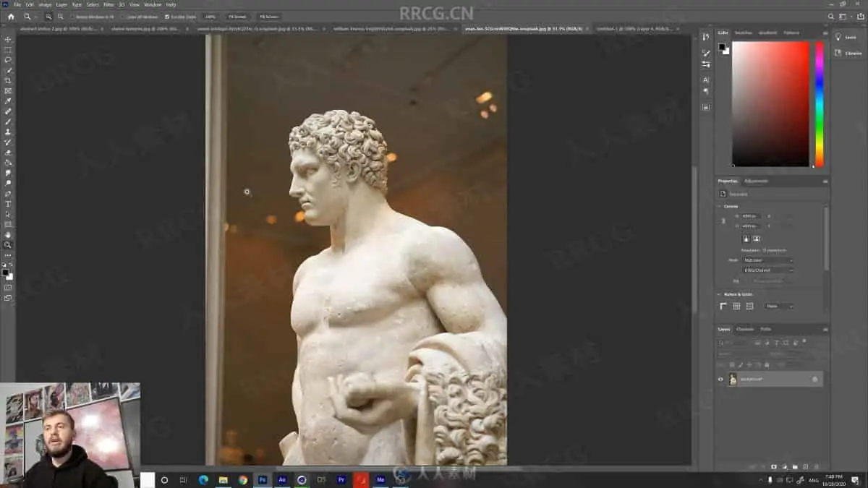Click the foreground color swatch in Color panel
The height and width of the screenshot is (488, 868).
click(722, 48)
